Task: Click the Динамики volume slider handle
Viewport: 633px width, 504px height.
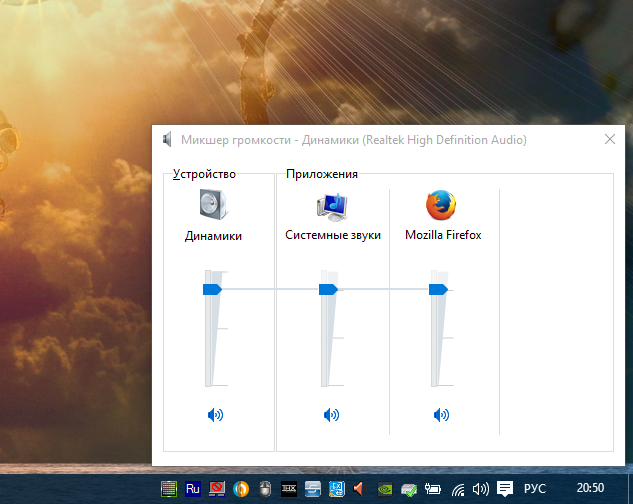Action: 212,289
